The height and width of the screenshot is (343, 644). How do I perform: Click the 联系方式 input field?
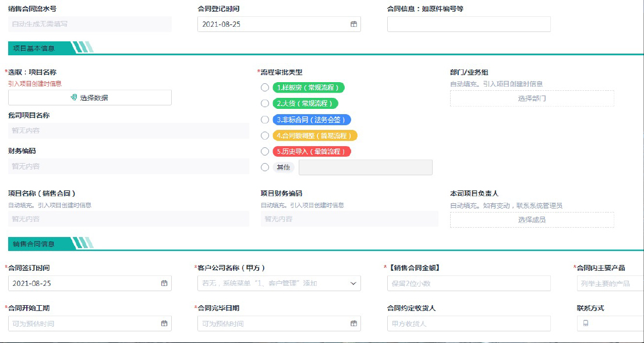pyautogui.click(x=610, y=324)
